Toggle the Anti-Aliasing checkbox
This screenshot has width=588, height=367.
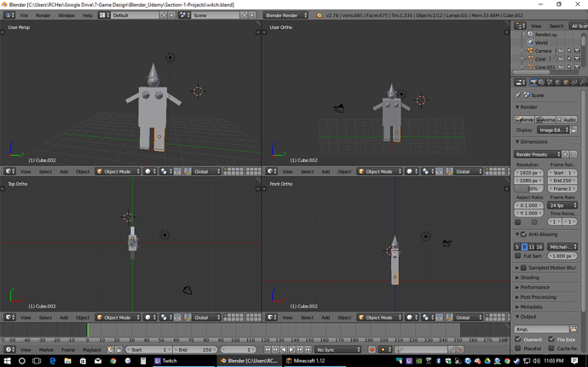pos(523,234)
